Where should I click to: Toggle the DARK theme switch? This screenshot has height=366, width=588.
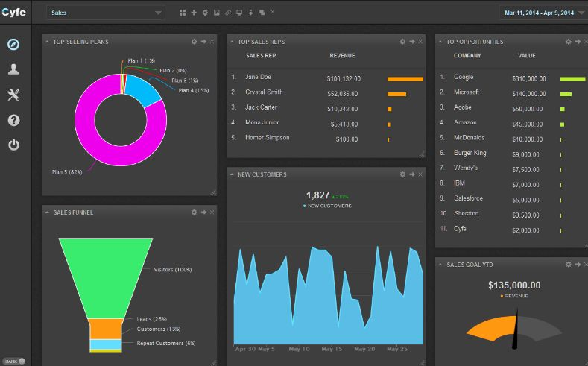16,361
